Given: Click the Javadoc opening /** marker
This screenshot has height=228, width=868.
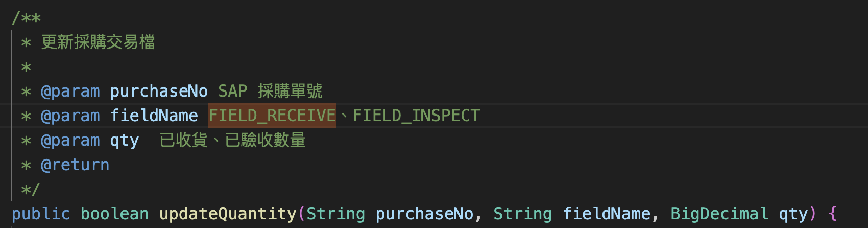Looking at the screenshot, I should [27, 18].
